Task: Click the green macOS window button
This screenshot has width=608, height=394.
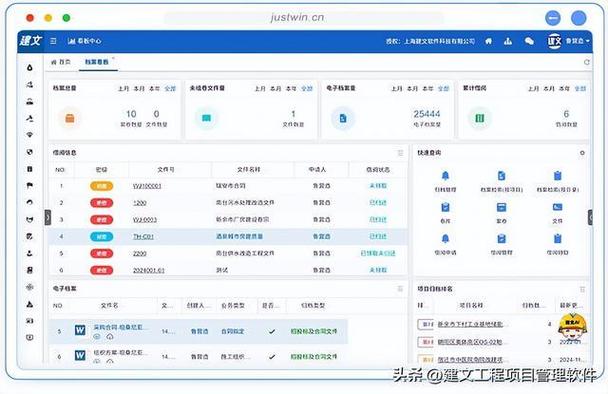Action: pos(66,18)
